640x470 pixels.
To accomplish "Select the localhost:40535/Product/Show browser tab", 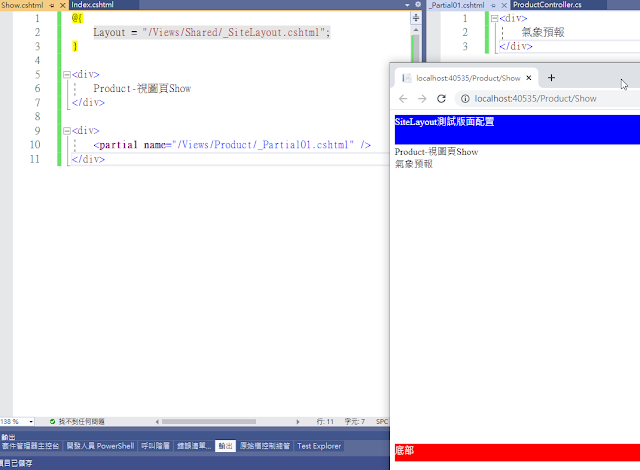I will pyautogui.click(x=468, y=78).
